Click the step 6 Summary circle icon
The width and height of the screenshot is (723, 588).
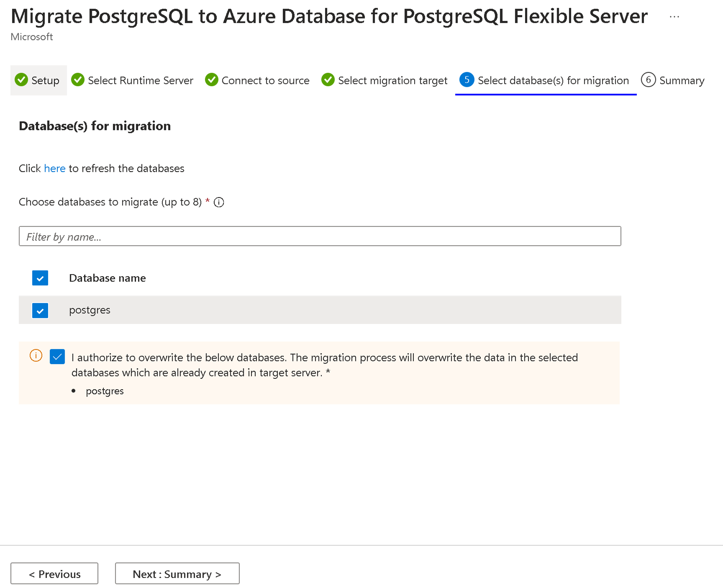click(647, 80)
